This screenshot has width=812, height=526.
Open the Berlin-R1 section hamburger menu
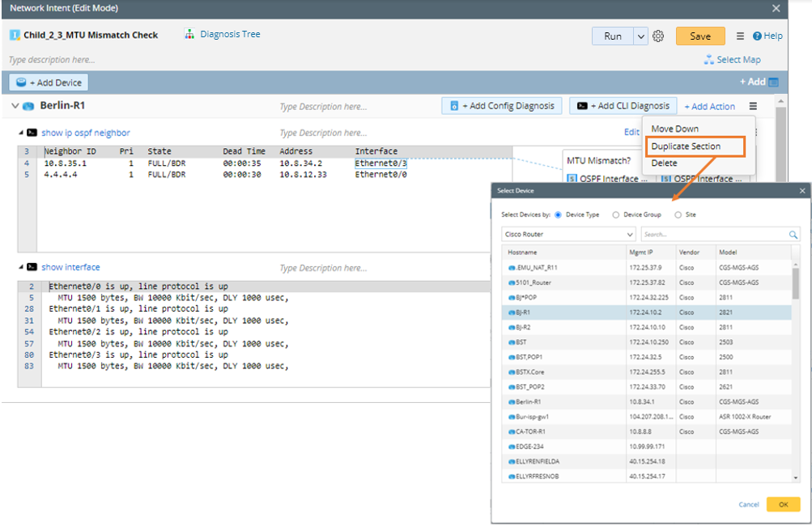(x=753, y=106)
